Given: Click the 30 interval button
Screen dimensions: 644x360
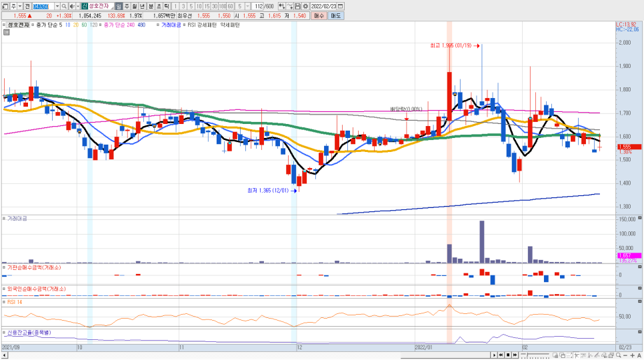Looking at the screenshot, I should (215, 6).
